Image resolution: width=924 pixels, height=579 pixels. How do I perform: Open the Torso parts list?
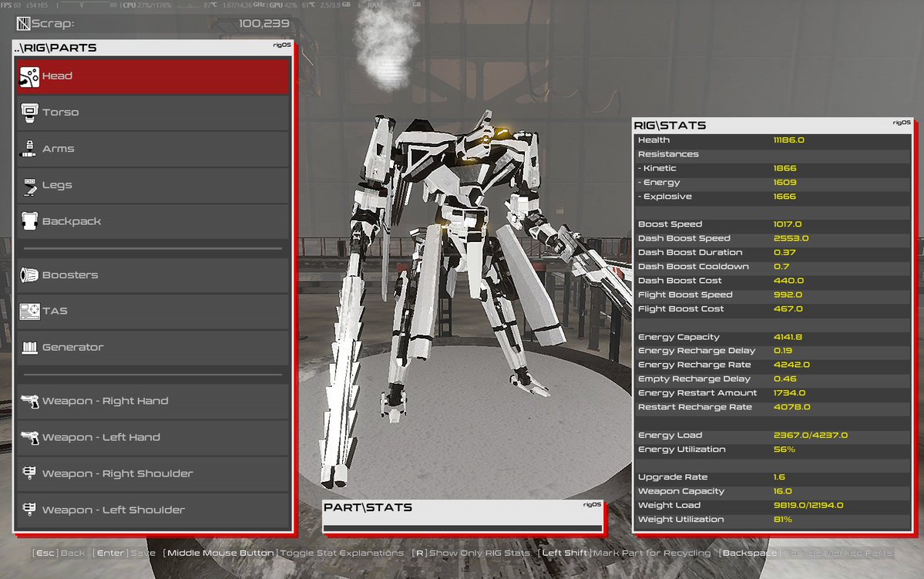click(x=153, y=113)
